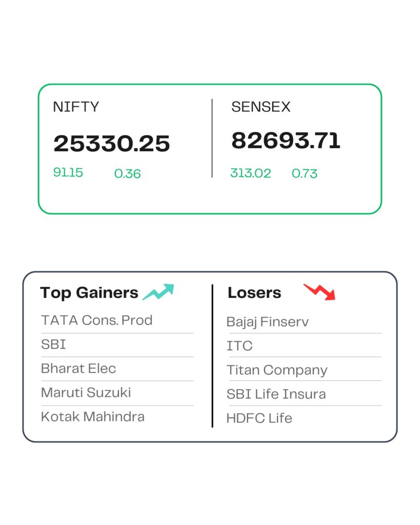Select Kotak Mahindra in gainers list
Screen dimensions: 420x525
(x=93, y=416)
